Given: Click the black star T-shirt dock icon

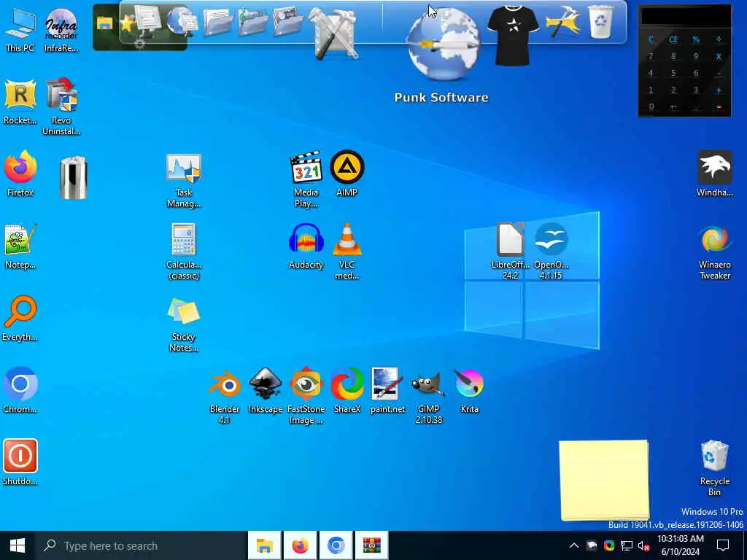Looking at the screenshot, I should 513,35.
